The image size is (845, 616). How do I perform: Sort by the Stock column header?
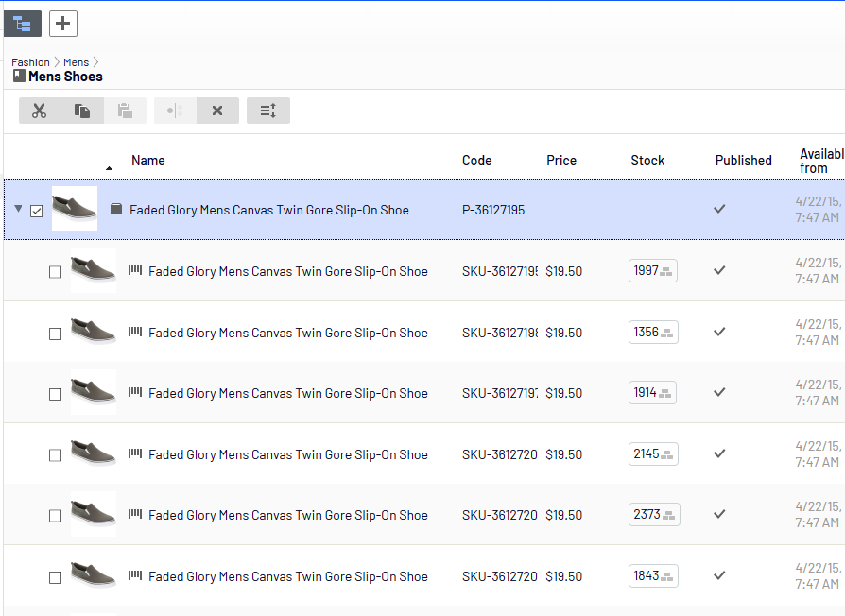(647, 161)
